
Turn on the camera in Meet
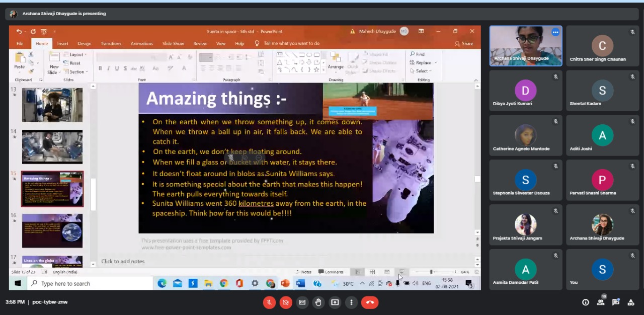(286, 302)
